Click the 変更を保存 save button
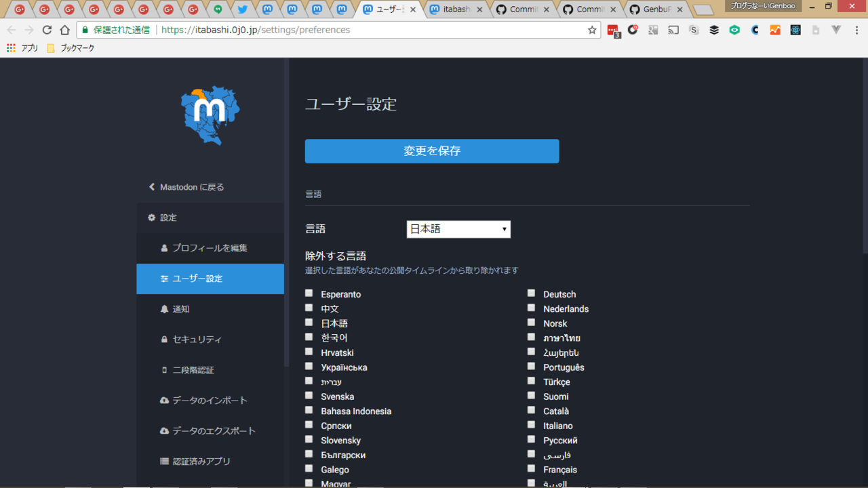Screen dimensions: 868x488 point(432,151)
